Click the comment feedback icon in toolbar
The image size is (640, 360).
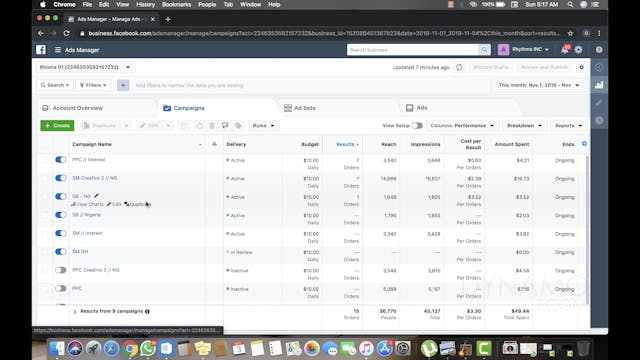click(x=225, y=126)
